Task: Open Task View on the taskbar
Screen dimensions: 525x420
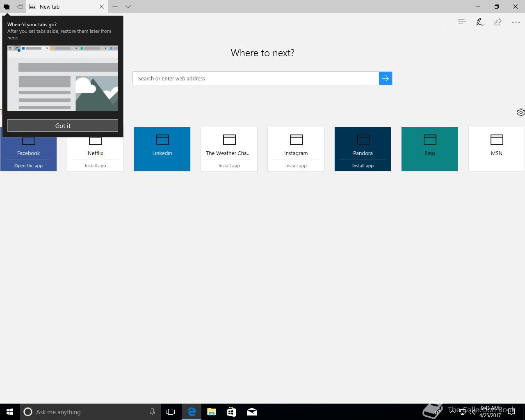Action: pos(171,412)
